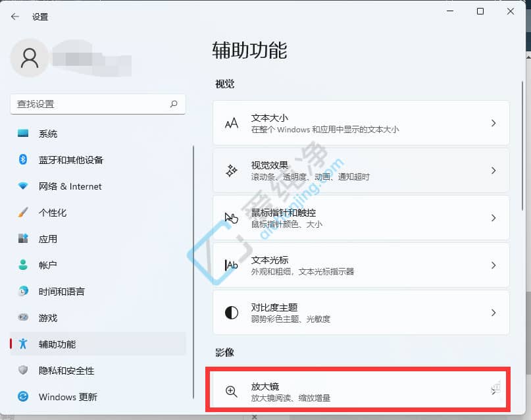Image resolution: width=531 pixels, height=420 pixels.
Task: Maximize the Settings window
Action: tap(480, 11)
